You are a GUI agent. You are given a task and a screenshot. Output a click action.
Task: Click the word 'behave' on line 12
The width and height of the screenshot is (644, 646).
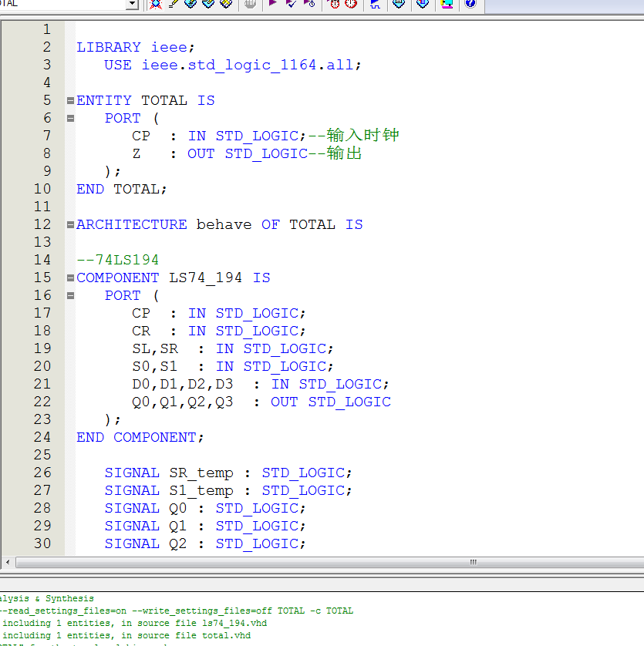pyautogui.click(x=224, y=224)
